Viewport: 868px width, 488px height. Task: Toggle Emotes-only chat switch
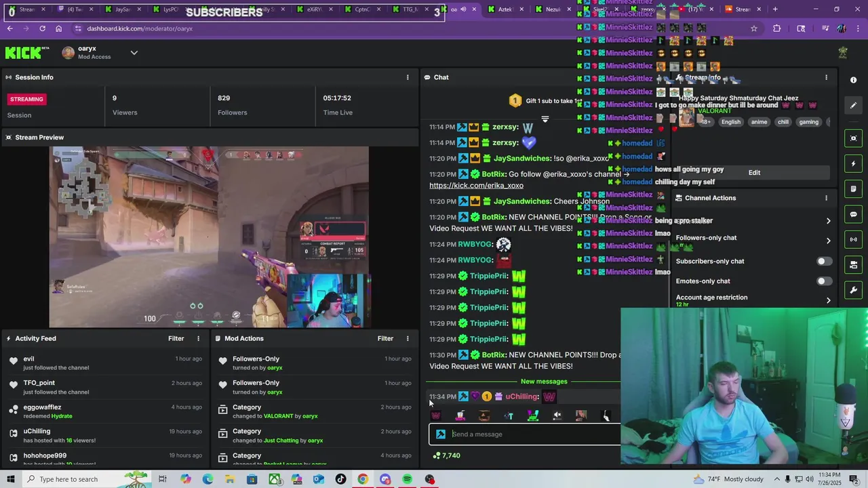pyautogui.click(x=823, y=281)
